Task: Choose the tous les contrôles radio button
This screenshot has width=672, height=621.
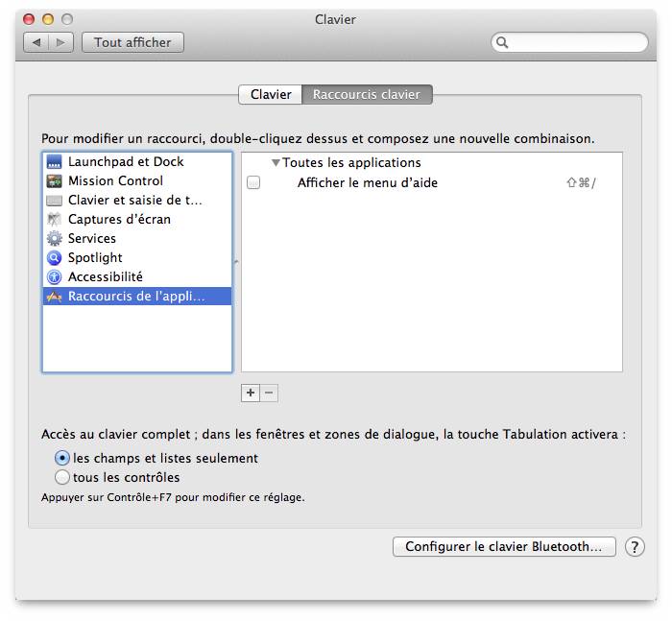Action: coord(62,477)
